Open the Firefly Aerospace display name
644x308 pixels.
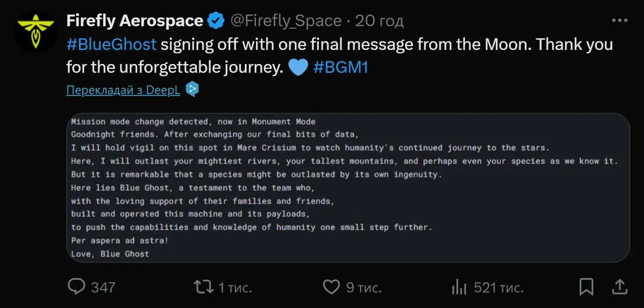tap(135, 21)
